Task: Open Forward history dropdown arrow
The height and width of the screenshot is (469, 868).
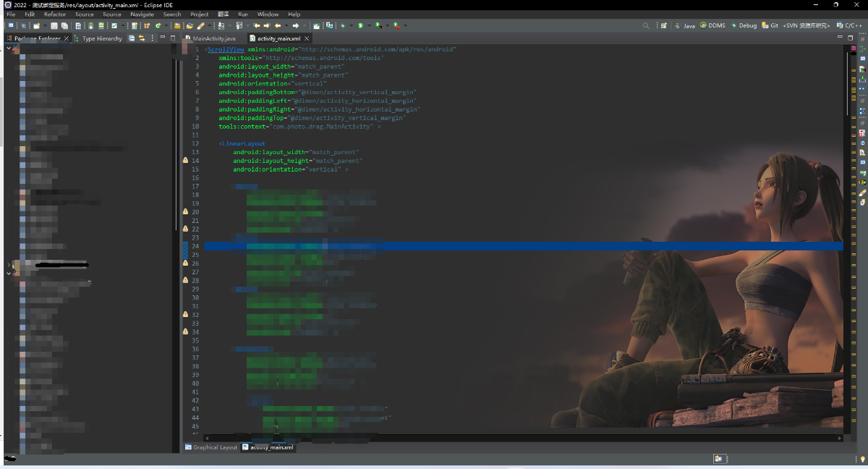Action: coord(305,26)
